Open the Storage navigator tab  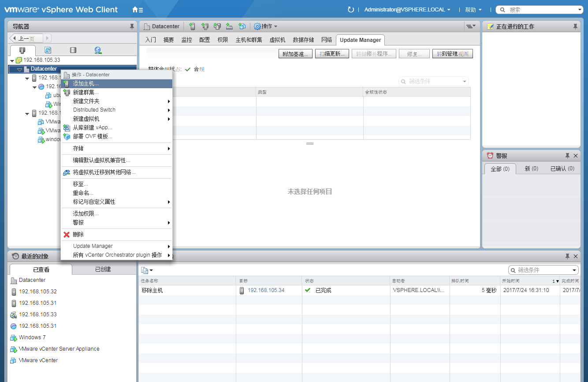73,50
